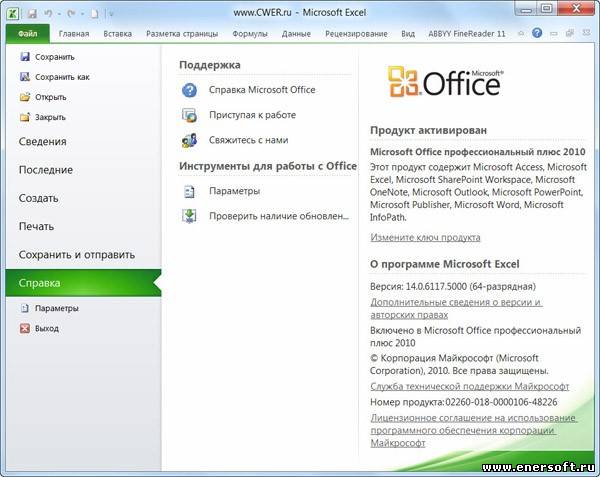Open the Customize Quick Access Toolbar dropdown

pyautogui.click(x=111, y=14)
